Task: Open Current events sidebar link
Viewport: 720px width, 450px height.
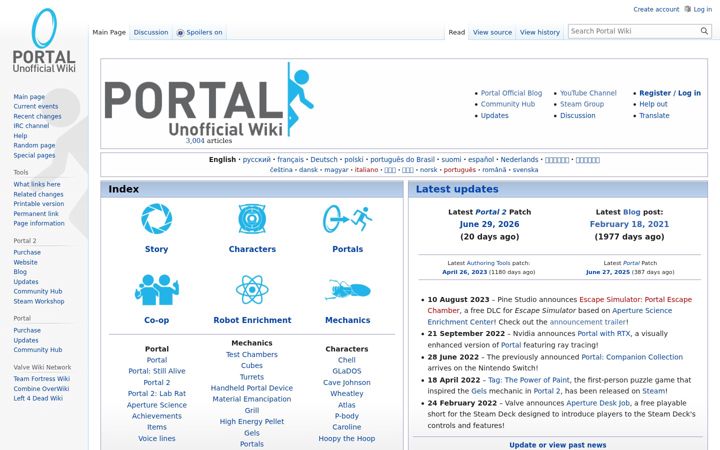Action: (x=36, y=106)
